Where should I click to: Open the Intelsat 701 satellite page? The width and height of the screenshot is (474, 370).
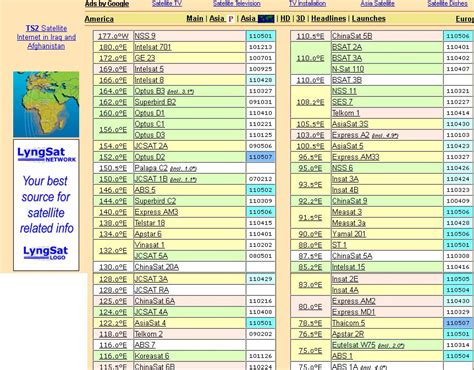(x=153, y=47)
